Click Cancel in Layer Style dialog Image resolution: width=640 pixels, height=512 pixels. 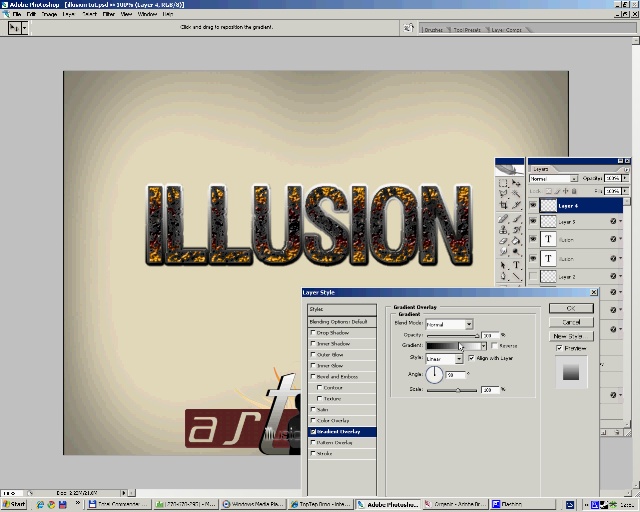coord(571,322)
